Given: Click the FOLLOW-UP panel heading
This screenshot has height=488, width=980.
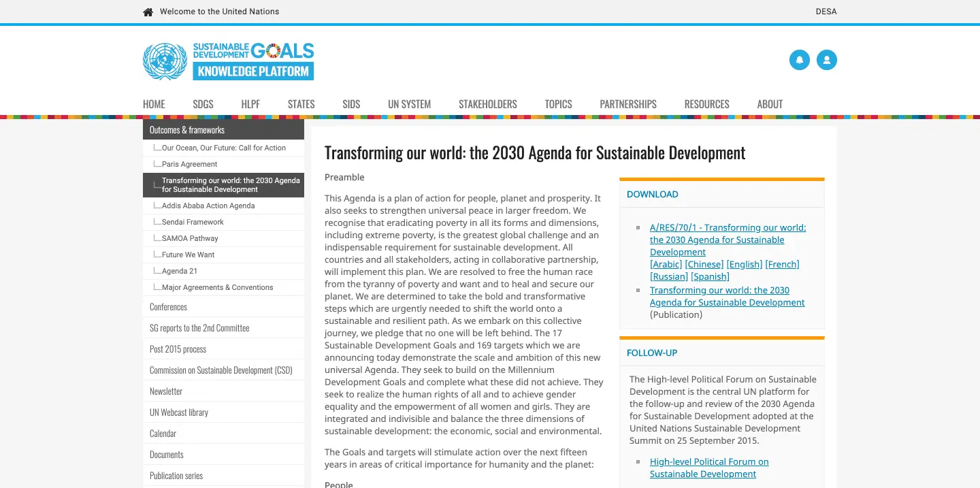Looking at the screenshot, I should tap(652, 353).
